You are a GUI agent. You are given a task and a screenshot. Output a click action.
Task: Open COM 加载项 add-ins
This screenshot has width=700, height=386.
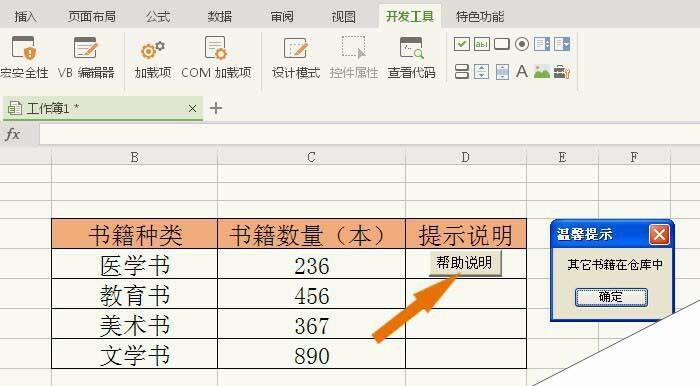(216, 58)
